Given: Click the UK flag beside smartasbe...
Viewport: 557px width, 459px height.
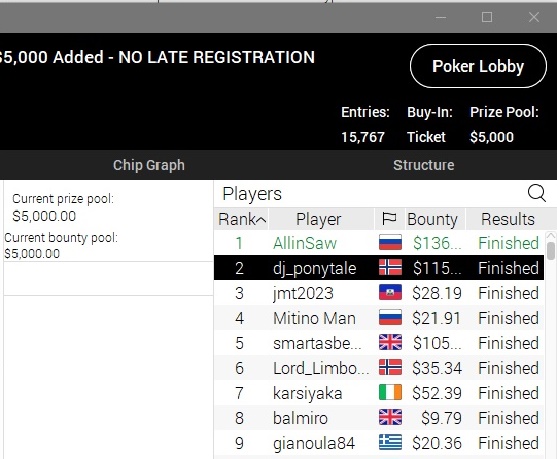Looking at the screenshot, I should 390,342.
